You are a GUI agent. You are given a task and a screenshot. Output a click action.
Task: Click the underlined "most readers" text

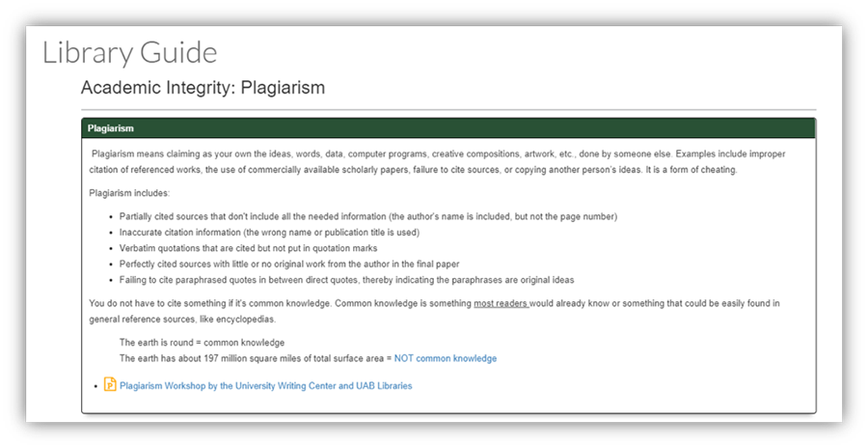500,303
